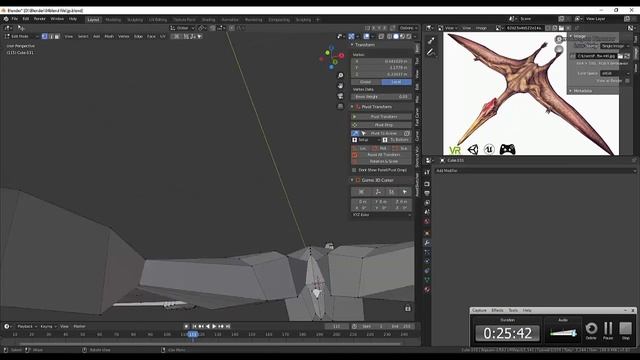Open the Options dropdown in viewport header
Screen dimensions: 640x360
point(408,28)
